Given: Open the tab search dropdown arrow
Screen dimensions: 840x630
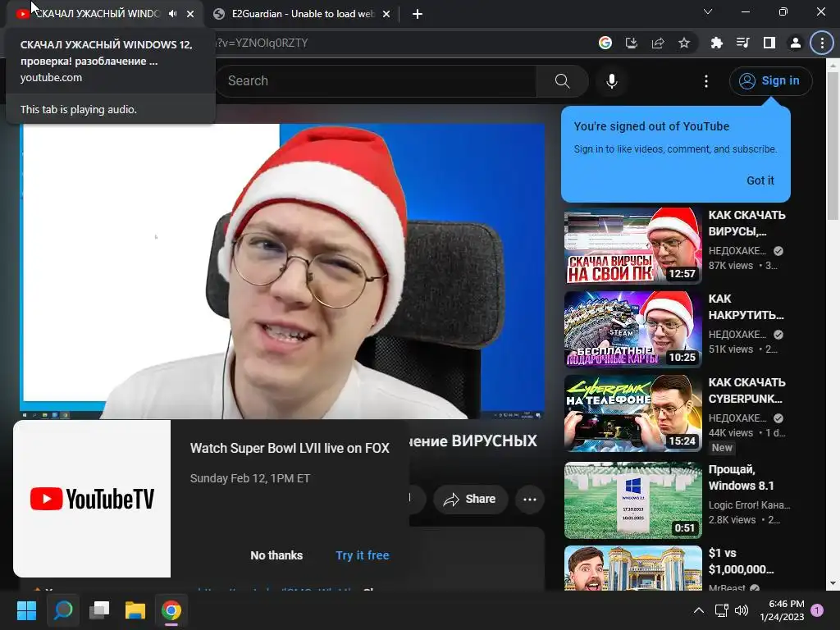Looking at the screenshot, I should 708,11.
